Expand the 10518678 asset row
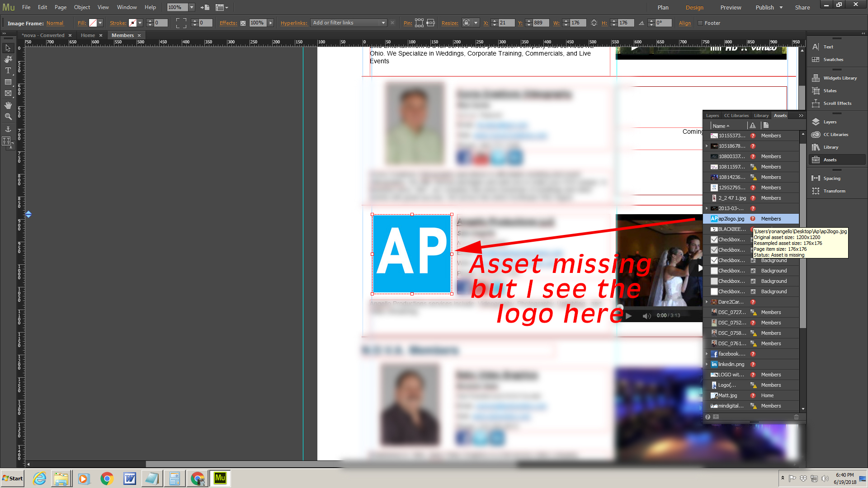The height and width of the screenshot is (488, 868). coord(707,146)
